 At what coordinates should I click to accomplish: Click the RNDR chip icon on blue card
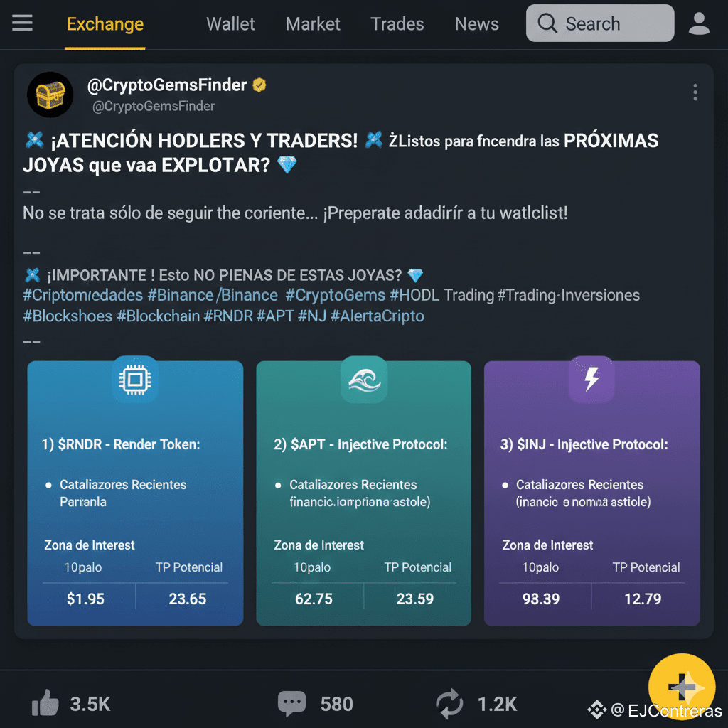tap(134, 380)
